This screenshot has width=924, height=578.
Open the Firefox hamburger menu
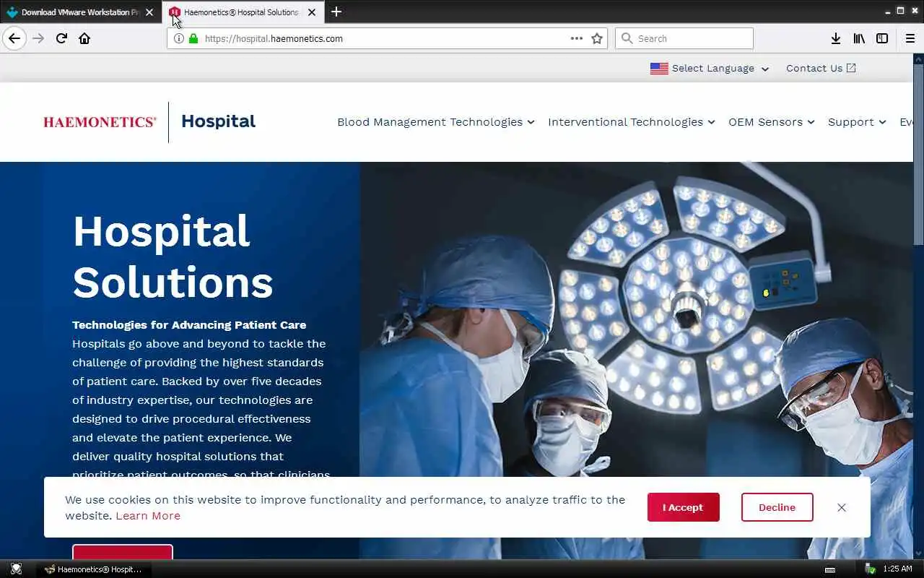point(910,38)
